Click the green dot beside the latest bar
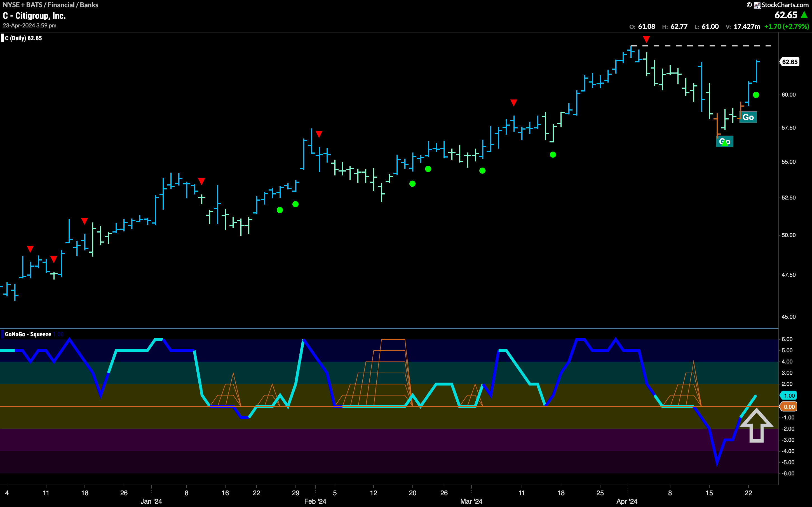Viewport: 812px width, 507px height. (756, 95)
